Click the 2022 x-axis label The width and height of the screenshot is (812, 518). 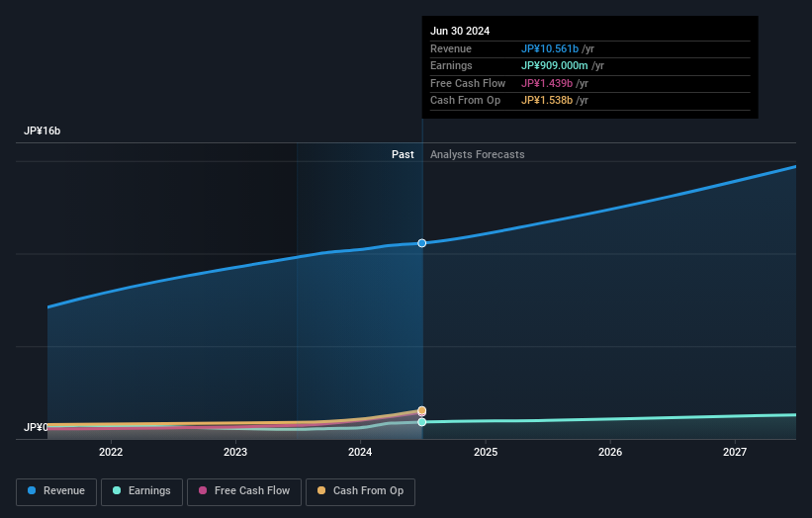(111, 453)
